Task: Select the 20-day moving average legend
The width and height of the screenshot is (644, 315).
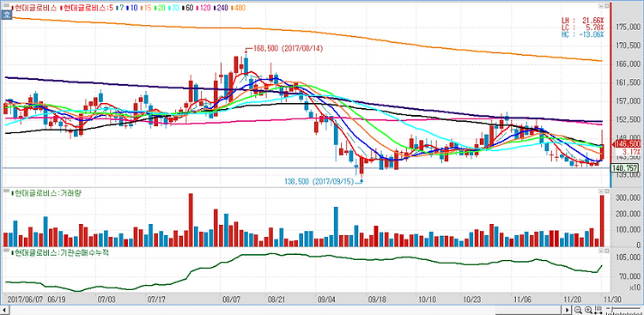Action: (x=160, y=8)
